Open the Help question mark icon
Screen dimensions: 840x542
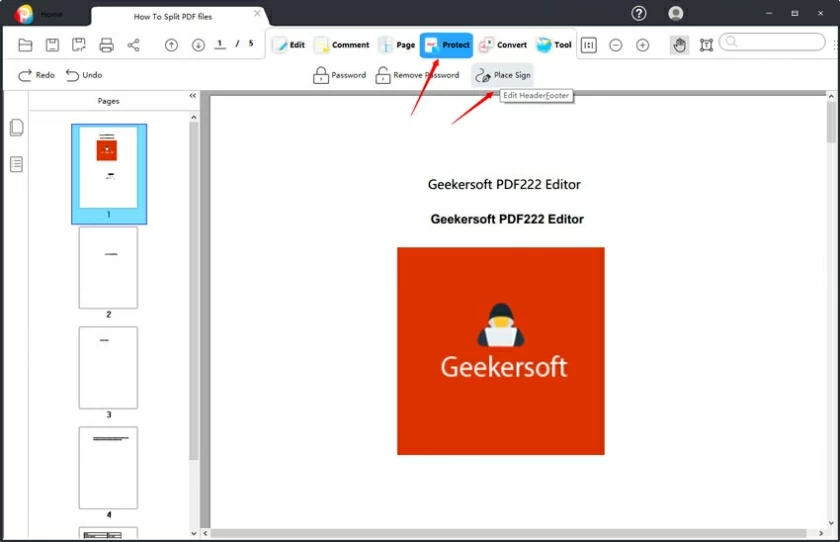click(639, 13)
